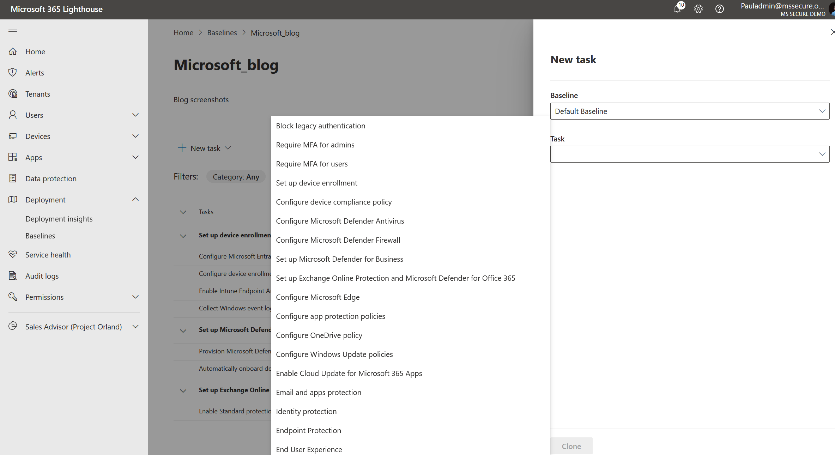Click the Tenants icon in sidebar
This screenshot has width=835, height=455.
pos(13,94)
